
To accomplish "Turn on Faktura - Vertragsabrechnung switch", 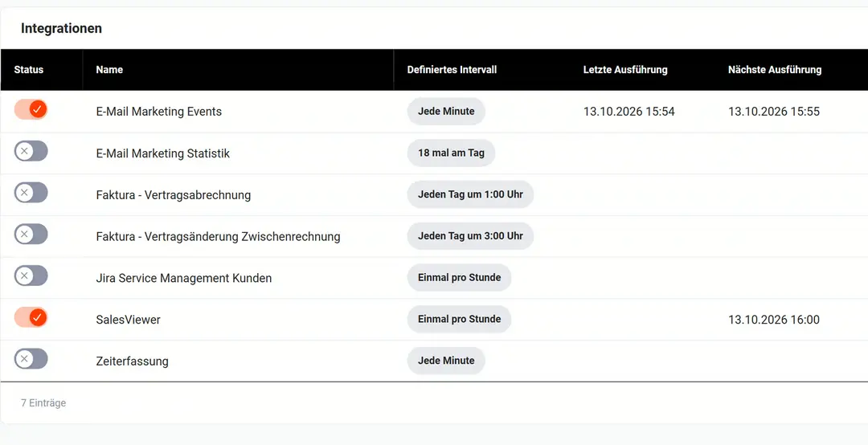I will 31,193.
